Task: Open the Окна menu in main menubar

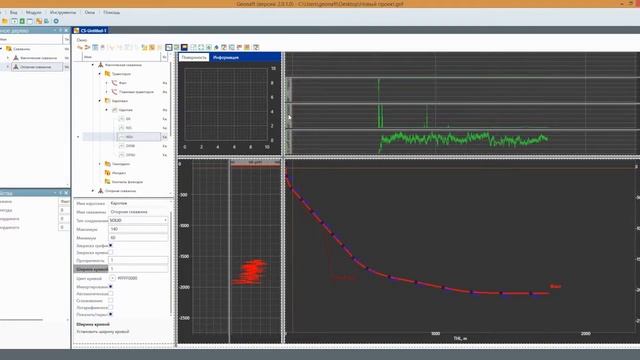Action: click(x=90, y=13)
